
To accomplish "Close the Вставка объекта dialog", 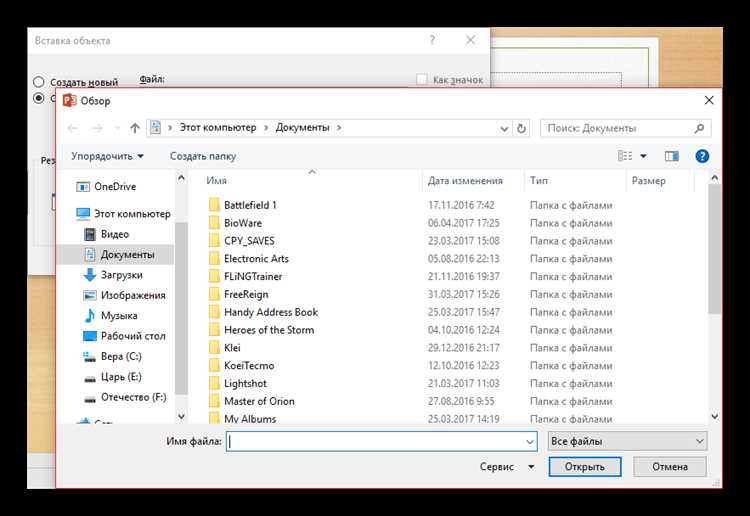I will (471, 40).
